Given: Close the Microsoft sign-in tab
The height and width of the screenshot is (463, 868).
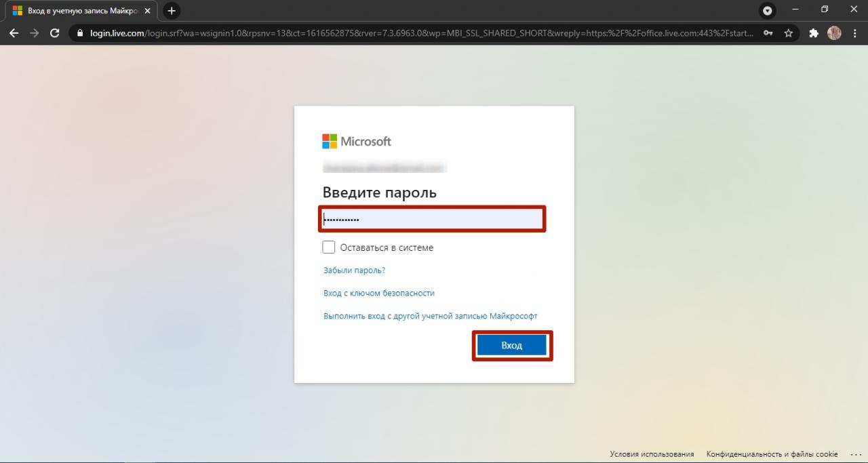Looking at the screenshot, I should [148, 11].
